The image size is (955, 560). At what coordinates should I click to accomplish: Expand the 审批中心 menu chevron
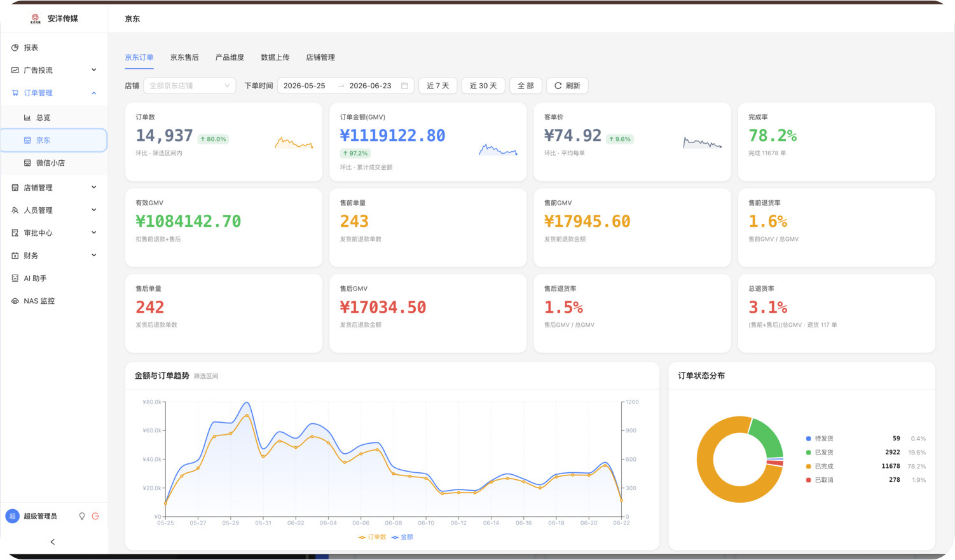(94, 233)
